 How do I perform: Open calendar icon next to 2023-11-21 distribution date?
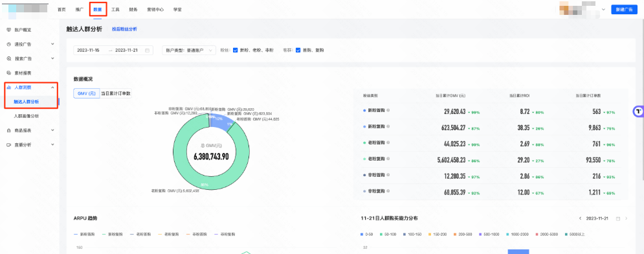click(618, 218)
